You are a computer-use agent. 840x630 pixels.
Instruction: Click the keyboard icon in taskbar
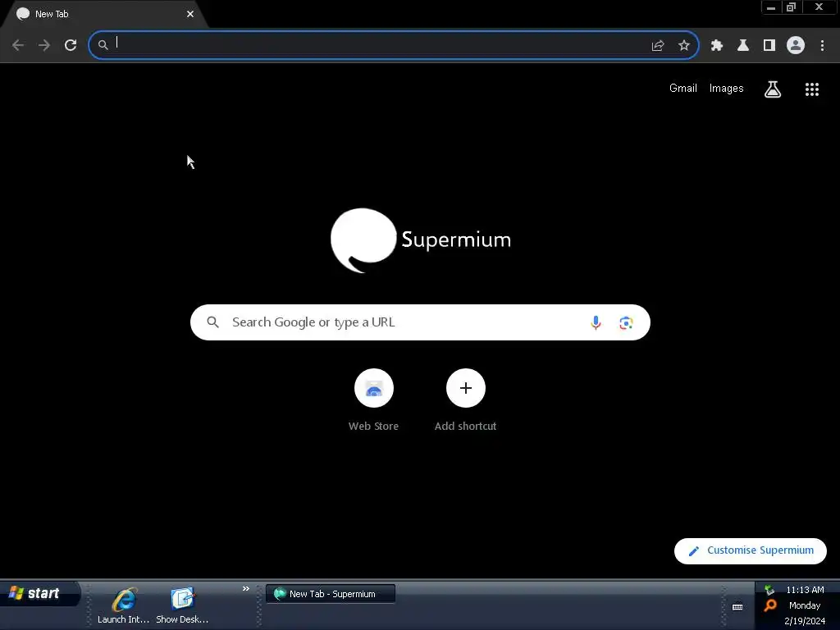pos(737,607)
